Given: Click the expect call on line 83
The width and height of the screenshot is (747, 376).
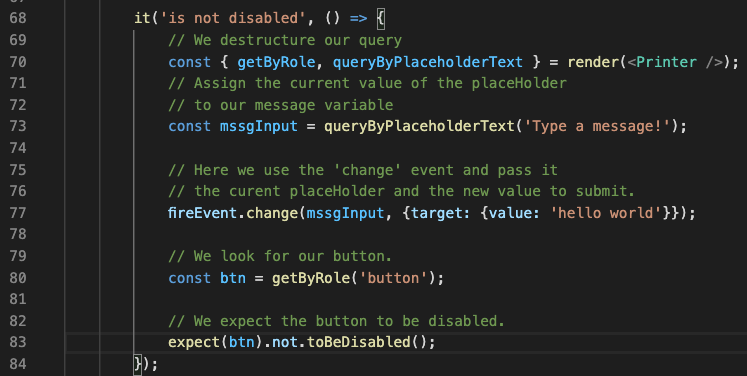Looking at the screenshot, I should click(x=193, y=342).
